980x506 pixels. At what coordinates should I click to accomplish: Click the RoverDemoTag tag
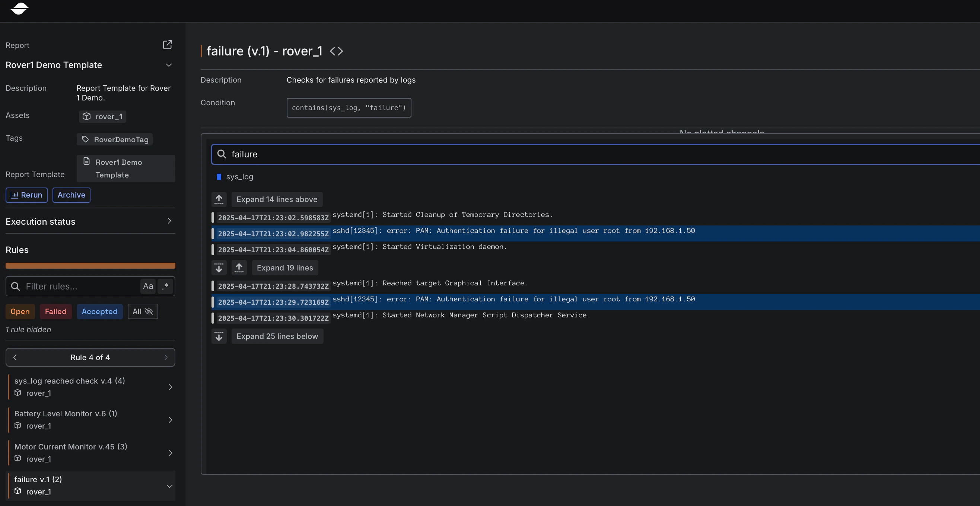[x=115, y=140]
